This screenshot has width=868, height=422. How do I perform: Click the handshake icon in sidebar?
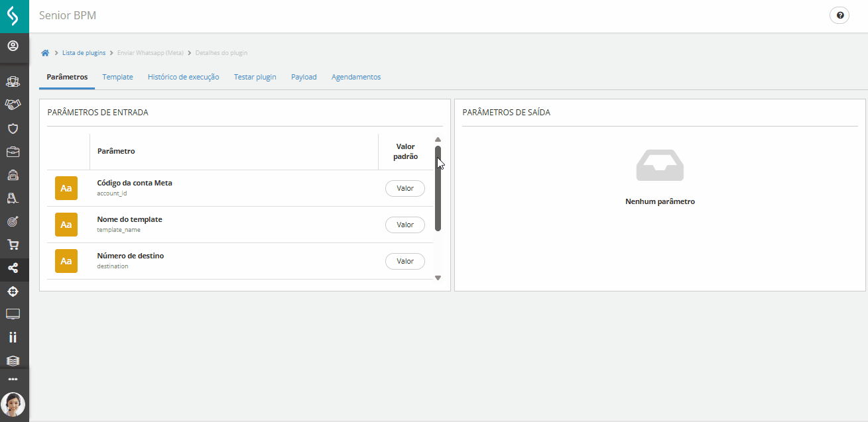pos(13,104)
